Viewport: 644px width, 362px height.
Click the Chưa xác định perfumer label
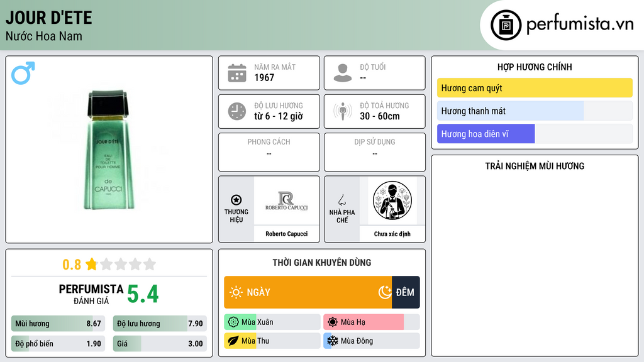(392, 234)
